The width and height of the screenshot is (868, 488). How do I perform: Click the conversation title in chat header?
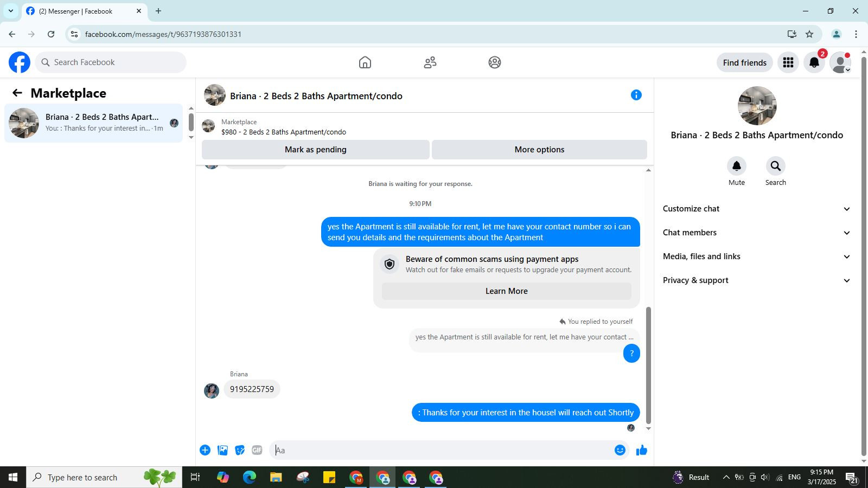[316, 96]
